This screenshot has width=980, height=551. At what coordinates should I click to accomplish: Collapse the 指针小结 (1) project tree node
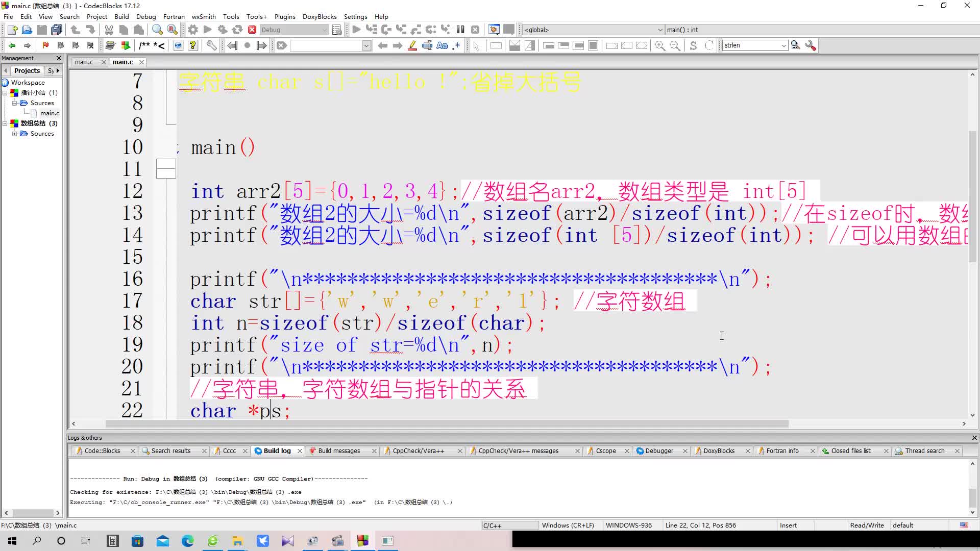[5, 93]
